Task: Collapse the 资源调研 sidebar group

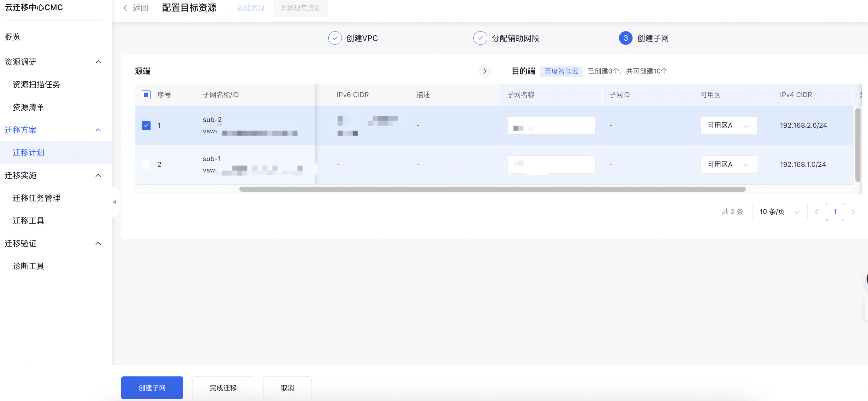Action: tap(98, 62)
